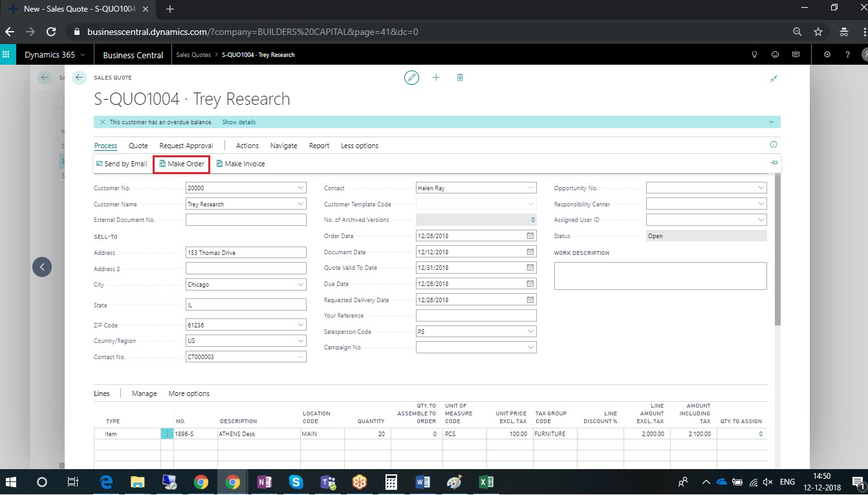Show the info circle FactBox icon
868x495 pixels.
click(774, 145)
